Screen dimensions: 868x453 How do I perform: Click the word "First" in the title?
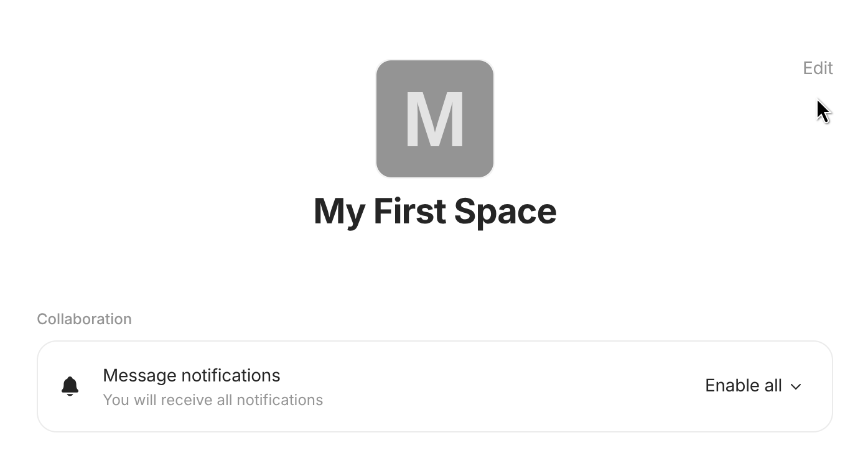pyautogui.click(x=410, y=212)
